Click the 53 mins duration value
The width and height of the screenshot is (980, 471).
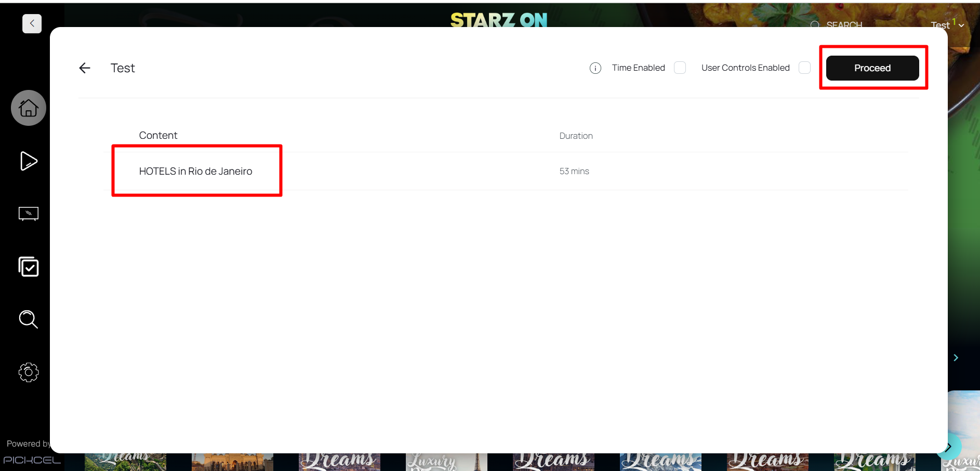[574, 171]
